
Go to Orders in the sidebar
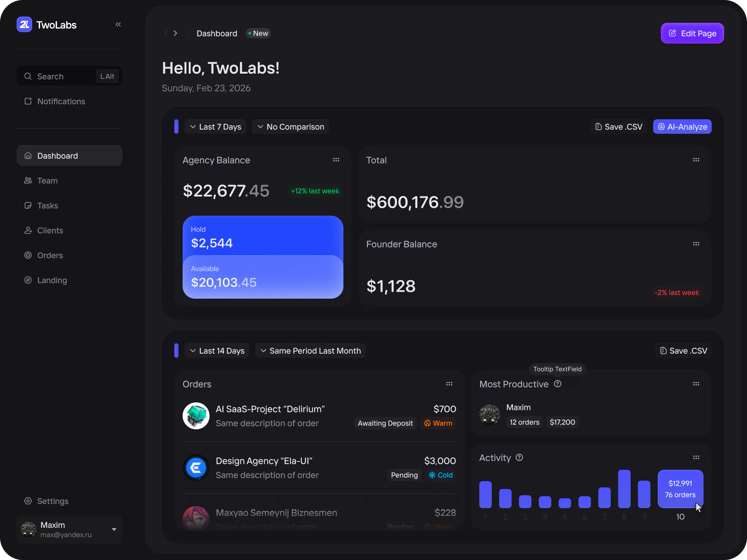pyautogui.click(x=50, y=255)
